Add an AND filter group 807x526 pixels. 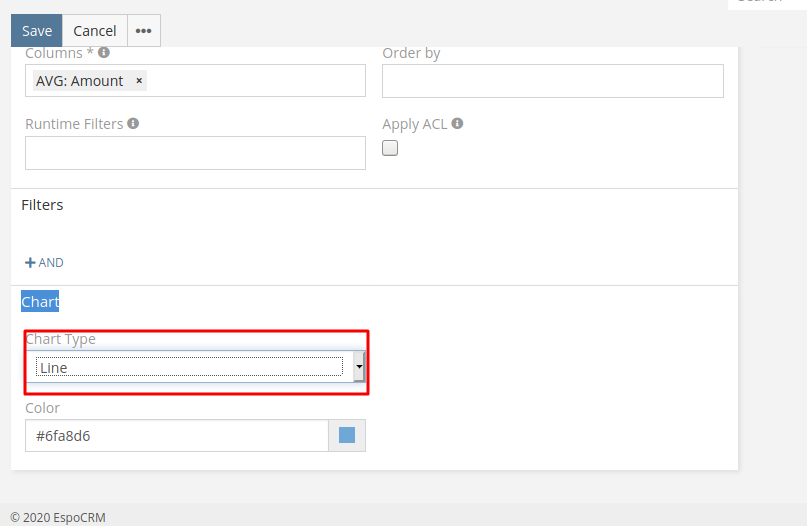[44, 263]
